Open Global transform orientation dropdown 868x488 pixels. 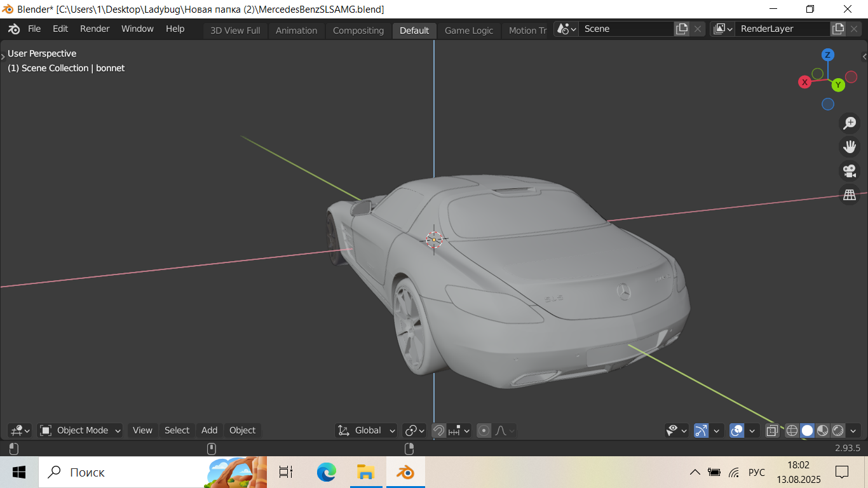pyautogui.click(x=367, y=430)
